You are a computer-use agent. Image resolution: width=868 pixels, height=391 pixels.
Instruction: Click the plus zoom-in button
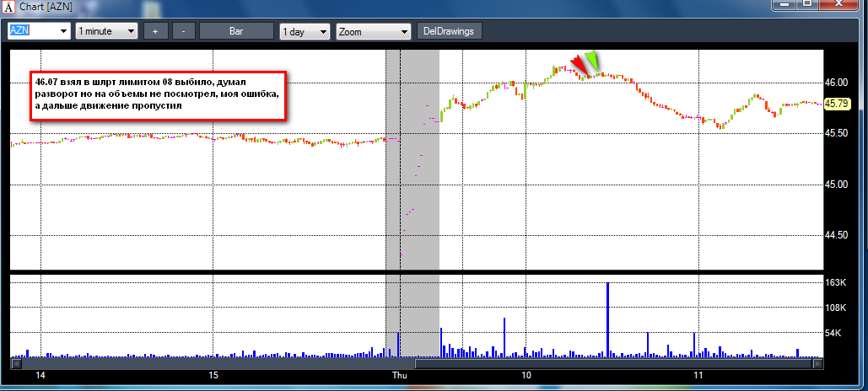(155, 31)
